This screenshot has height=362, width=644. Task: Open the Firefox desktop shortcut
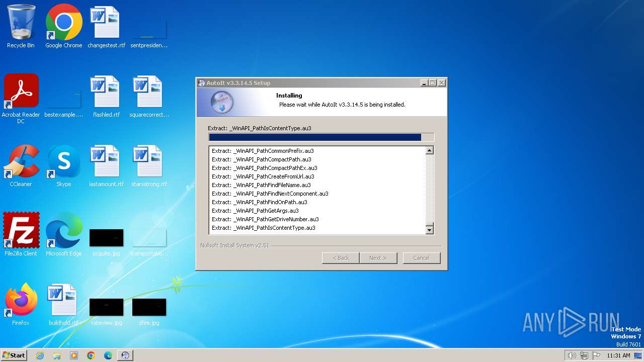(x=21, y=304)
